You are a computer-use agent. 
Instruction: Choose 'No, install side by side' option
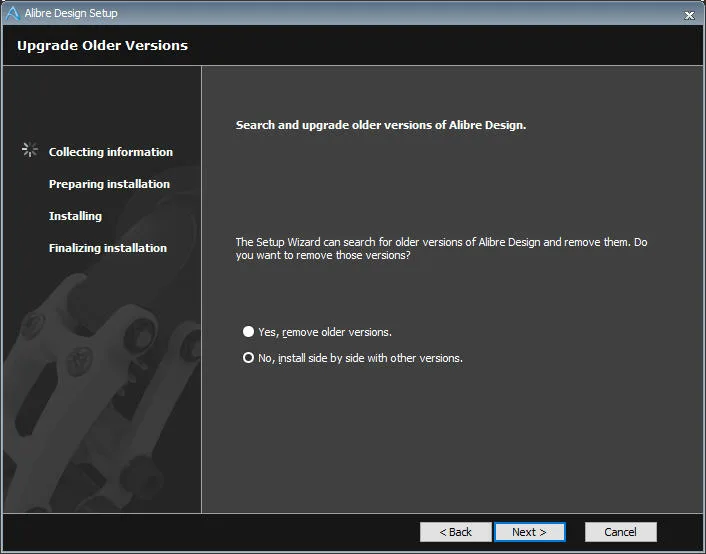pyautogui.click(x=248, y=358)
